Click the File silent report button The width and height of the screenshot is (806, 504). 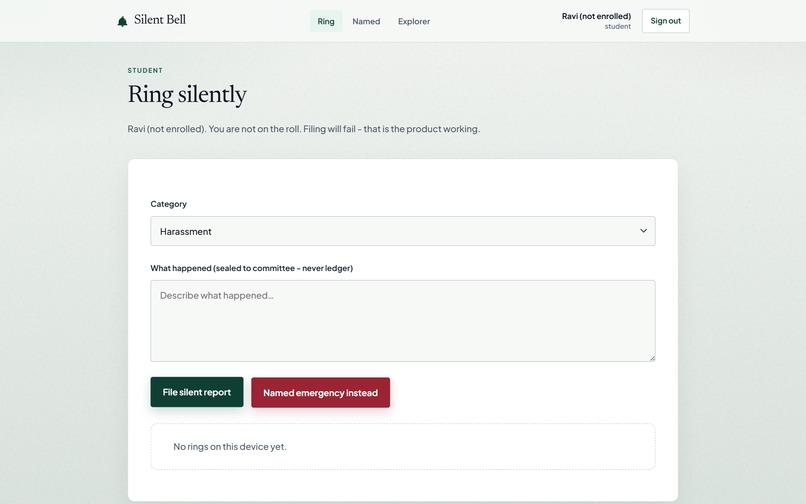pos(197,392)
